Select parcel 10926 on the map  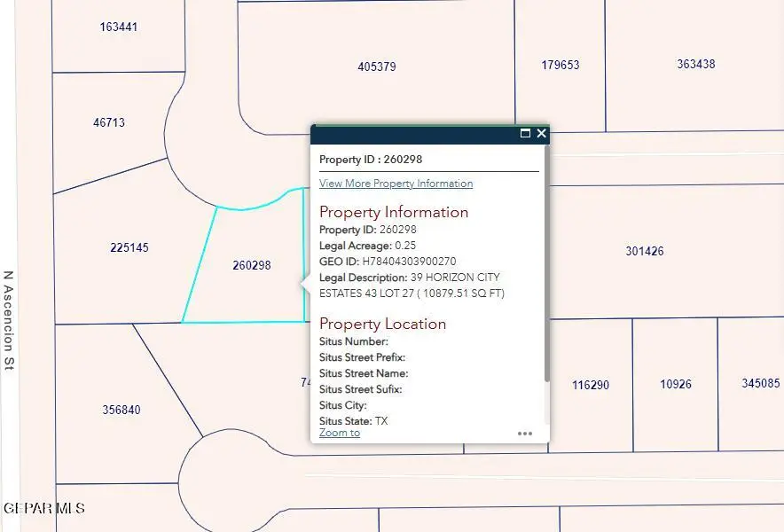674,384
